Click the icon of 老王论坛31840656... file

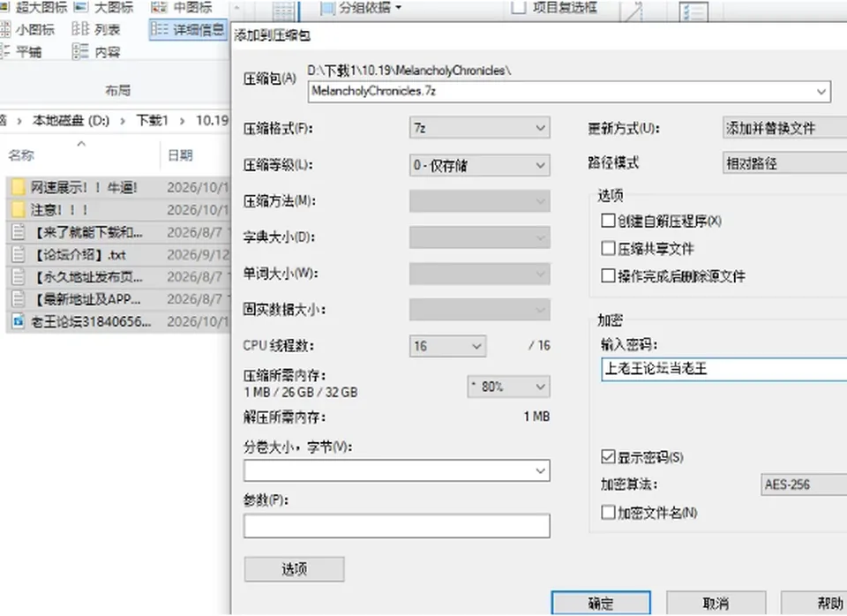click(x=19, y=321)
